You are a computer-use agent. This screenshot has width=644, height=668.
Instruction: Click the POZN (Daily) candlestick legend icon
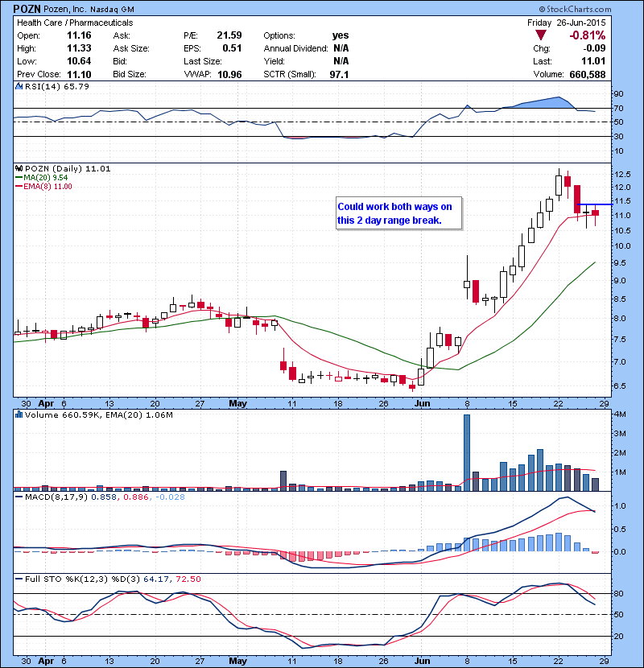pos(18,168)
